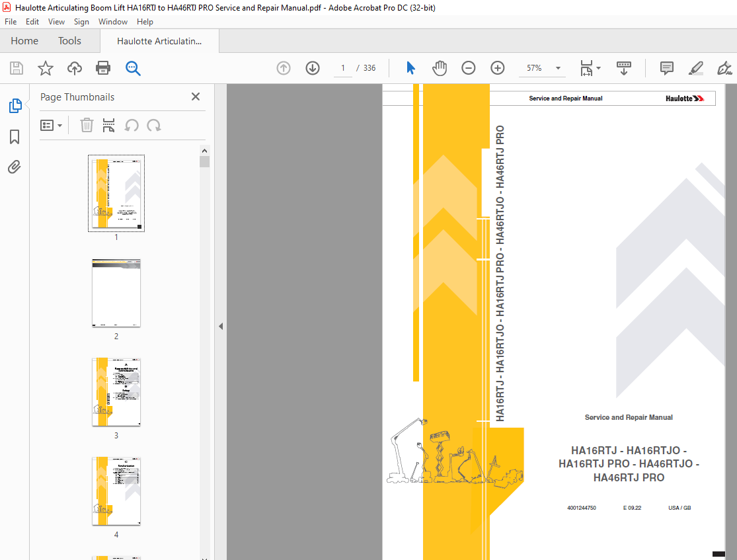The width and height of the screenshot is (737, 560).
Task: Click the HA46RTJ PRO title line on cover
Action: point(629,478)
